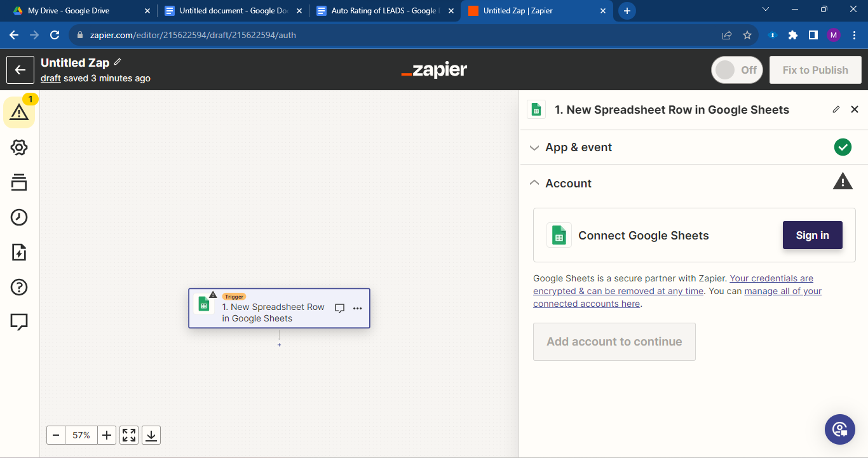The height and width of the screenshot is (458, 868).
Task: Select the trigger step card on canvas
Action: point(279,309)
